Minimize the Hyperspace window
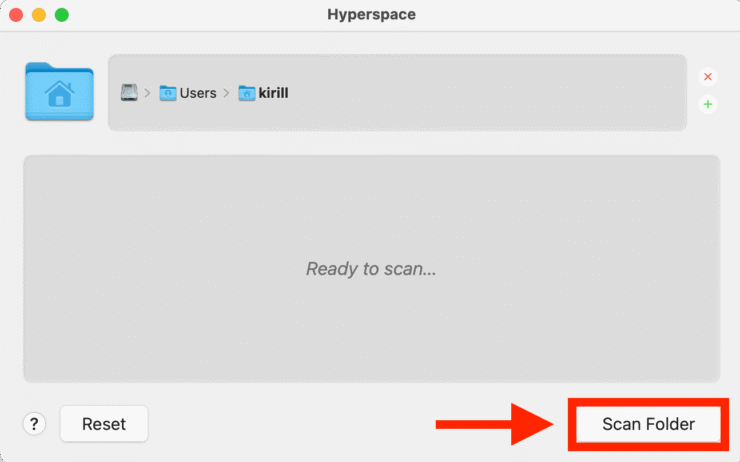740x462 pixels. pos(39,15)
